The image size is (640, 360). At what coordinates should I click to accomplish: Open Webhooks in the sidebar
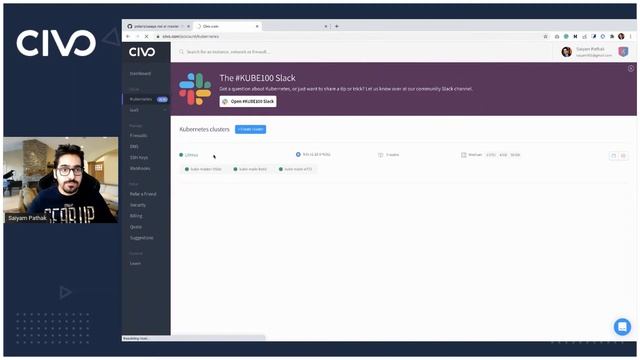(140, 168)
